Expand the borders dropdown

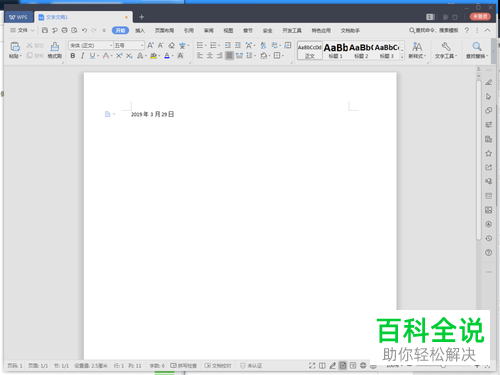coord(283,56)
